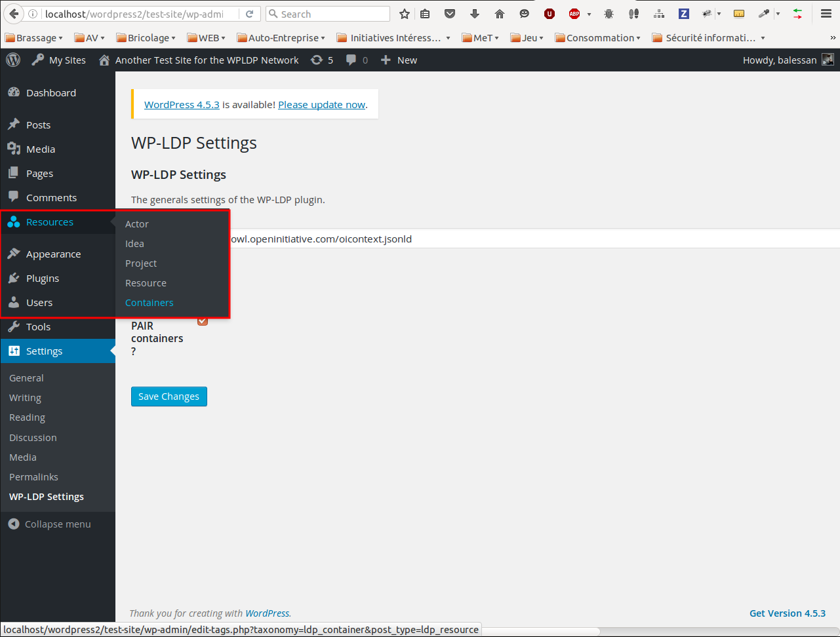Bookmark this page with the star icon
840x637 pixels.
click(405, 14)
